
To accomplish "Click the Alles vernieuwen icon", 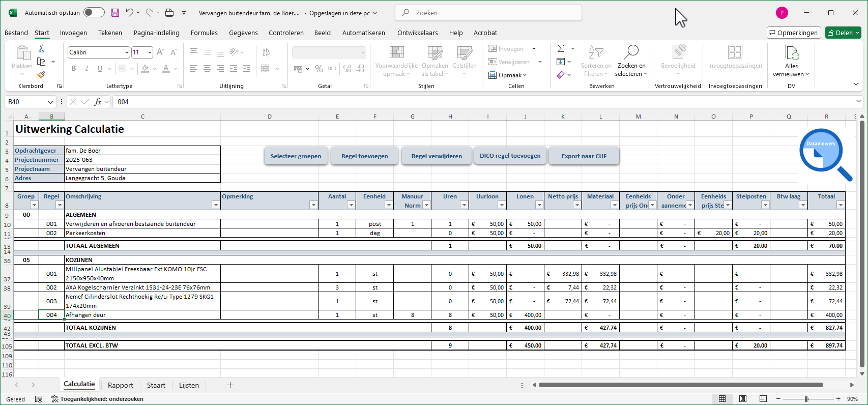I will point(791,53).
